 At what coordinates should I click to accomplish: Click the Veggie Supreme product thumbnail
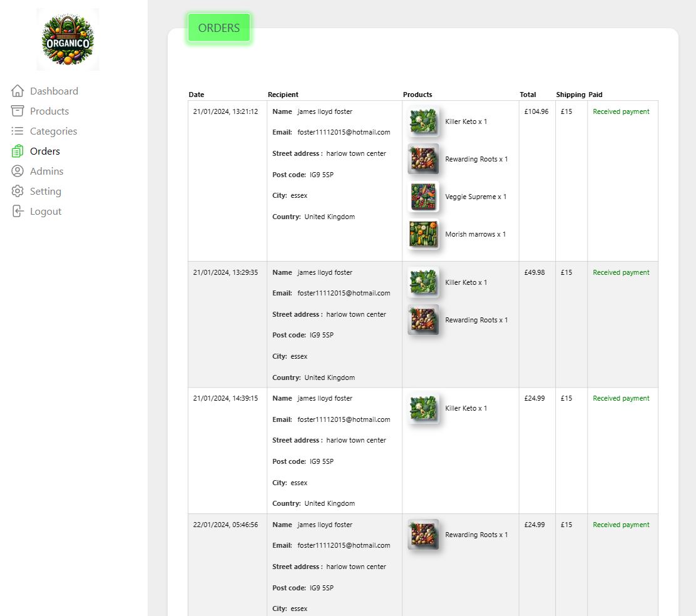(423, 197)
